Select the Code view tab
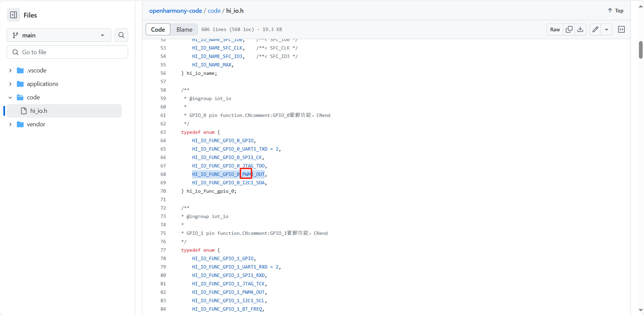This screenshot has width=644, height=315. click(x=158, y=29)
